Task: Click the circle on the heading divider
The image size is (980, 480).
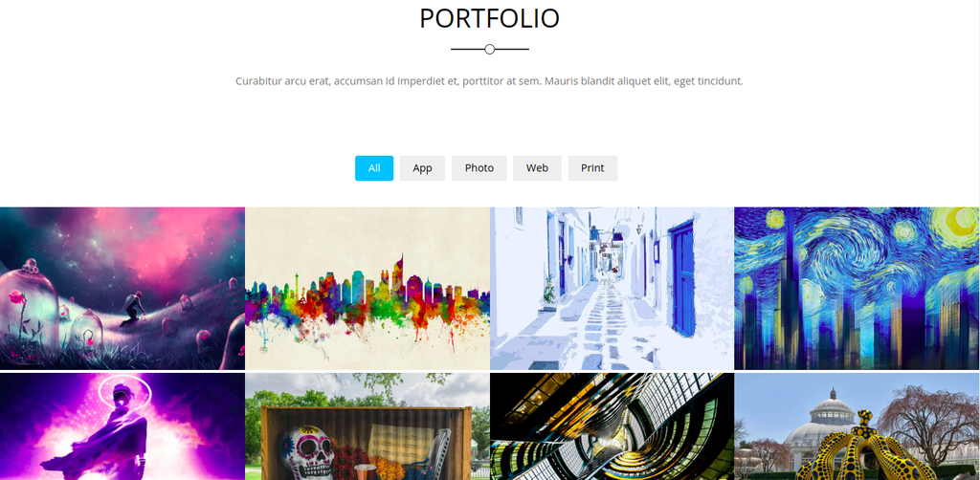Action: [490, 50]
